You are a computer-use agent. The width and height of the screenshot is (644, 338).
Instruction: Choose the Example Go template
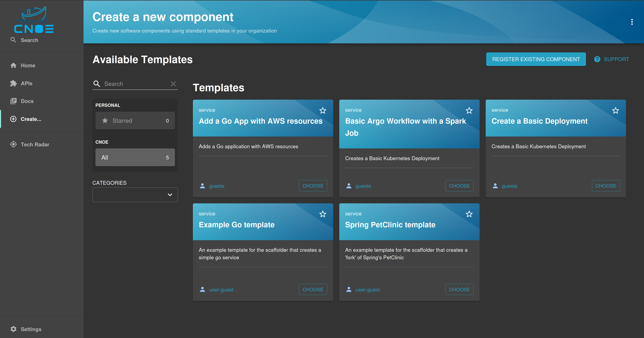pos(313,289)
